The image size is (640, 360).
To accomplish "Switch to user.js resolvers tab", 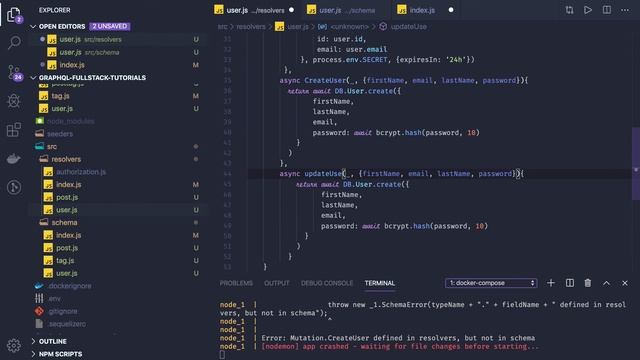I will [x=254, y=10].
